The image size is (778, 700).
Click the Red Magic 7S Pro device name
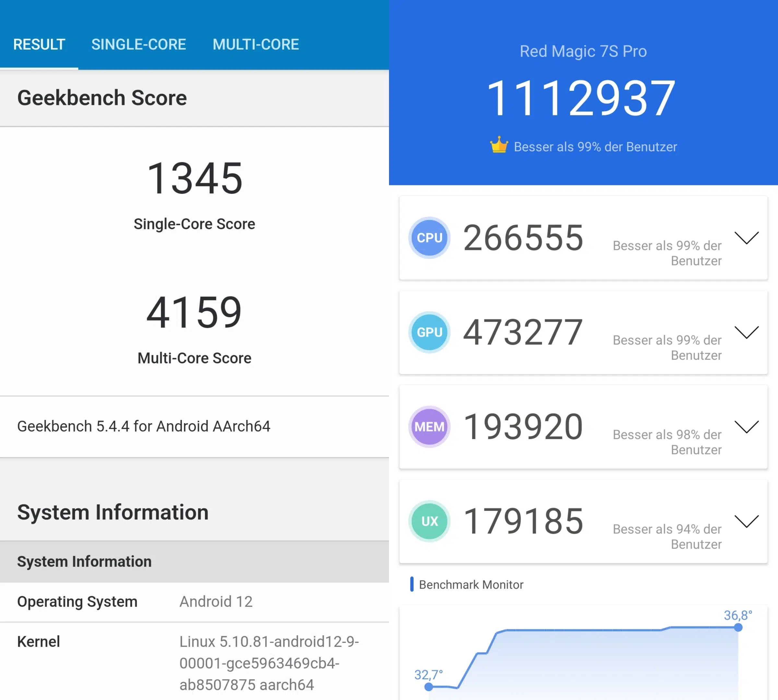[583, 51]
